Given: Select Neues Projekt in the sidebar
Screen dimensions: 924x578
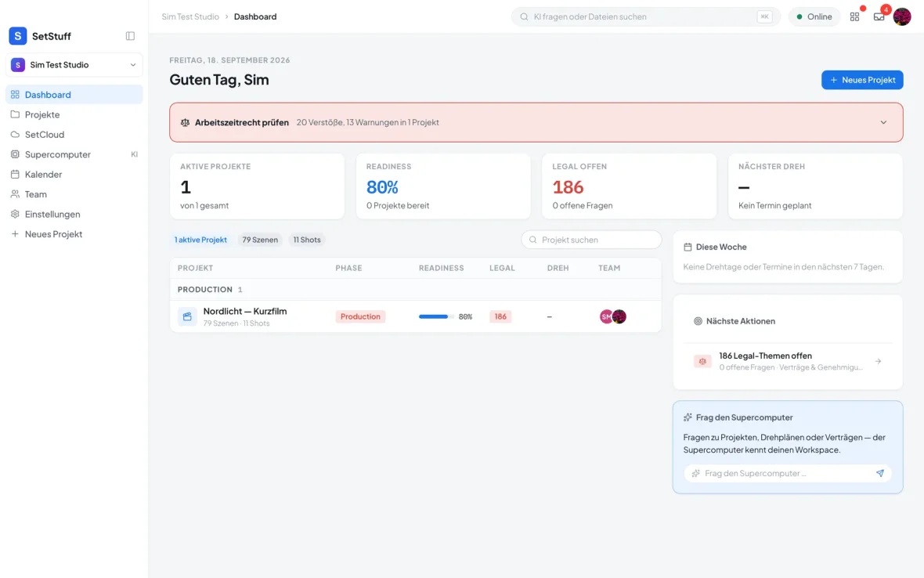Looking at the screenshot, I should (x=74, y=234).
